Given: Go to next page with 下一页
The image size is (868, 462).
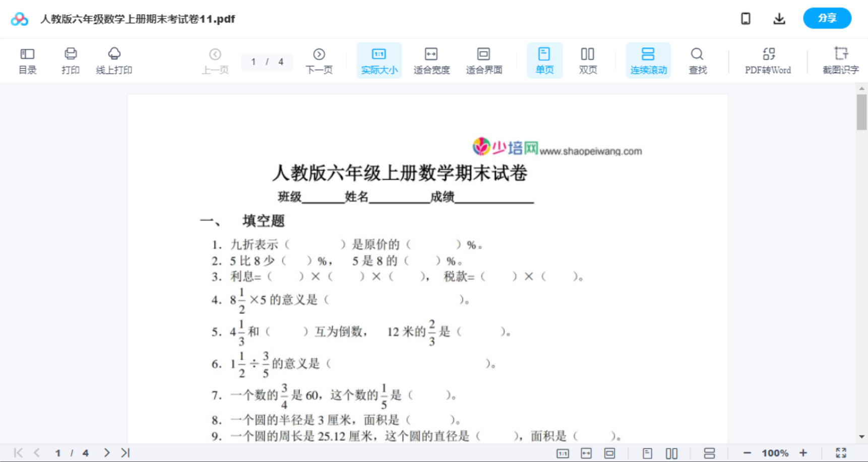Looking at the screenshot, I should [319, 60].
